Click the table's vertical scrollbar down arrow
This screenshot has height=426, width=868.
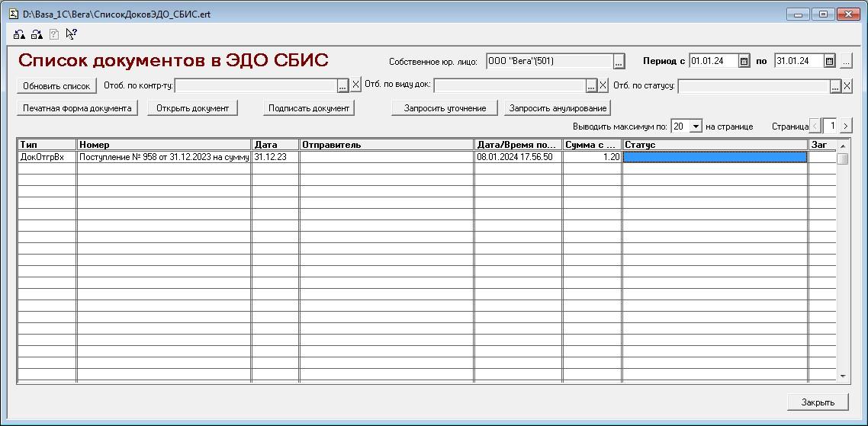pyautogui.click(x=843, y=376)
